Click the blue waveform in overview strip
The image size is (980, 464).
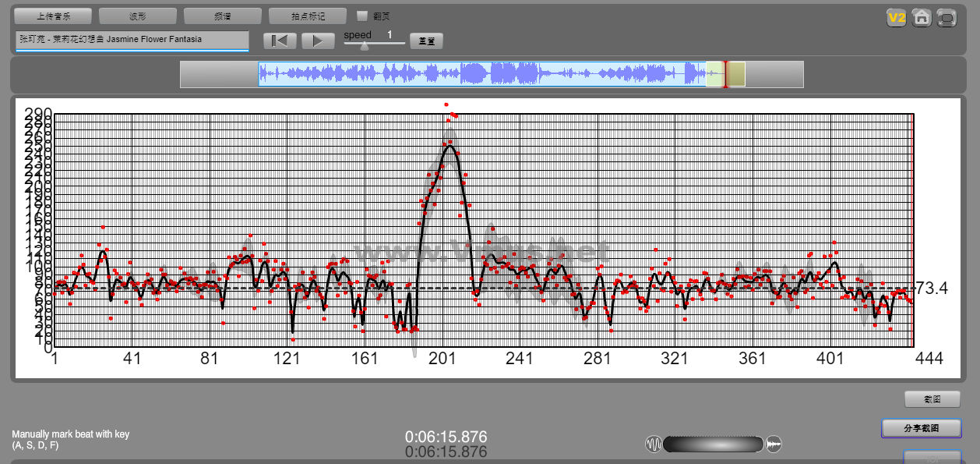483,74
